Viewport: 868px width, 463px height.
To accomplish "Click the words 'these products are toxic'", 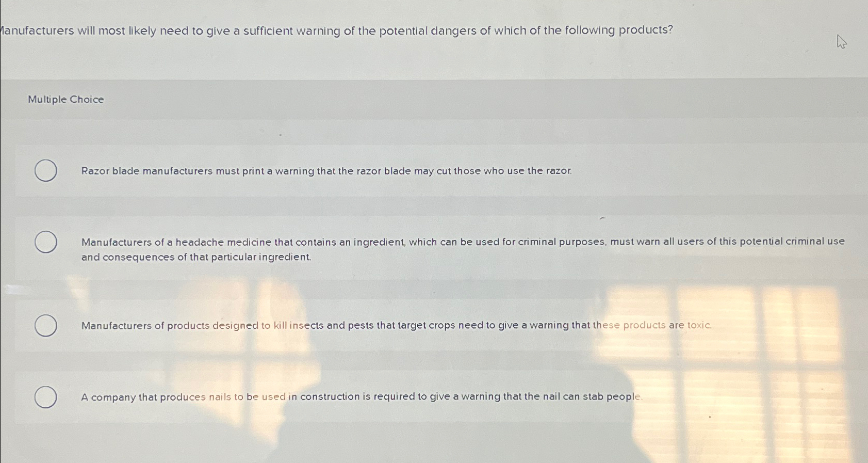I will click(652, 325).
